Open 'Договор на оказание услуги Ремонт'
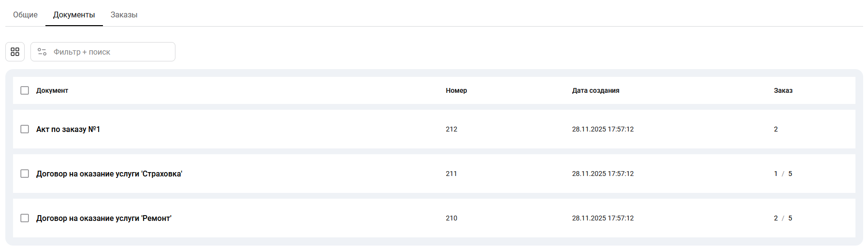Screen dimensions: 868x248 pos(104,218)
